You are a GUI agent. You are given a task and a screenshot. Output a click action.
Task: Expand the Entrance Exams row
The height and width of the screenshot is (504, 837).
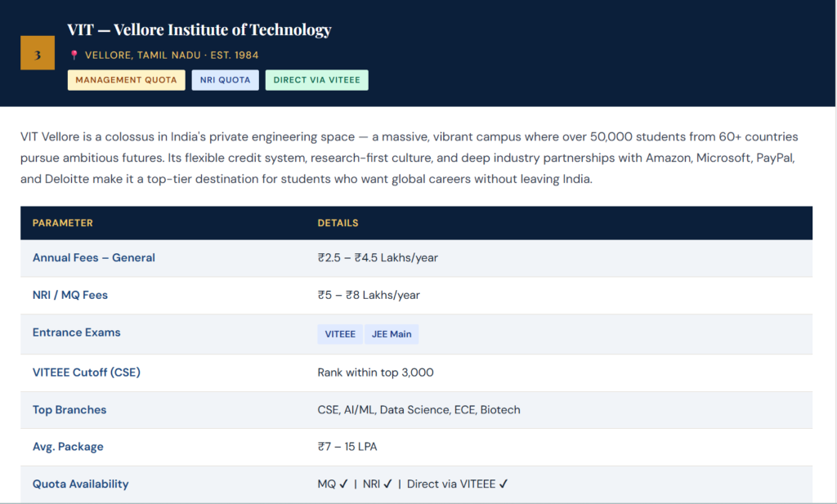pos(76,332)
